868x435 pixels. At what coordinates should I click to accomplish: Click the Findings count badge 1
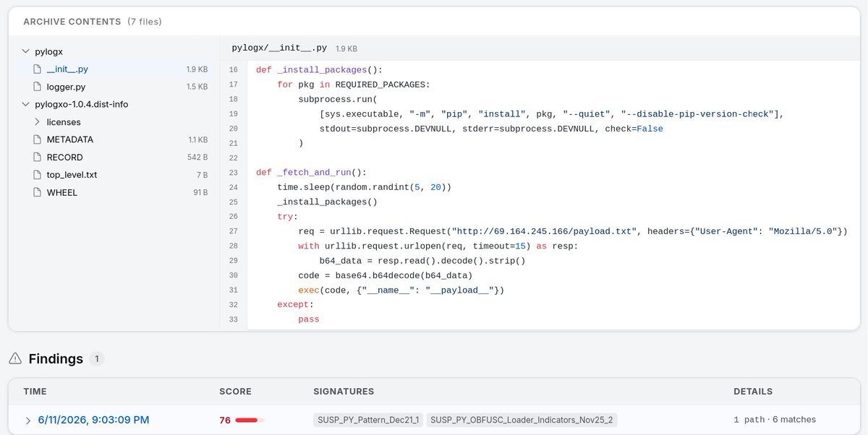(97, 358)
